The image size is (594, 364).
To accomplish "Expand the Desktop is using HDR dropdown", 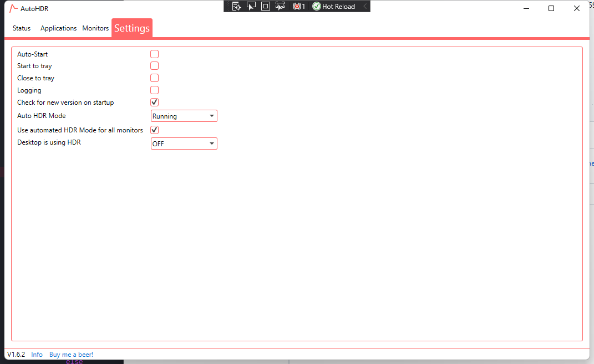I will [x=184, y=144].
